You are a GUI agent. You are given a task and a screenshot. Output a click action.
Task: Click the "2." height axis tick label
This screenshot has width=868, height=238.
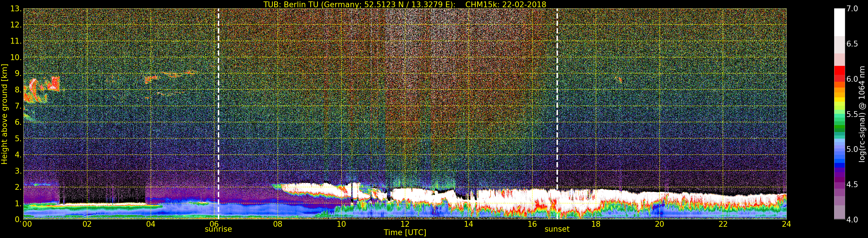point(18,187)
